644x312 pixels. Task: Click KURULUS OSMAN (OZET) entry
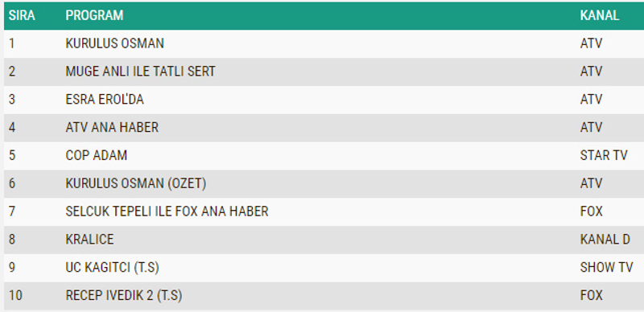point(136,183)
